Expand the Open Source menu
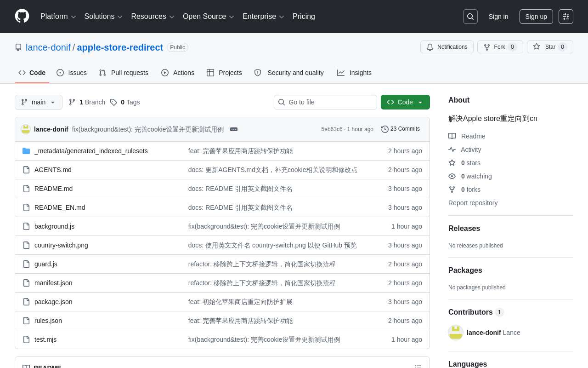 [x=209, y=17]
